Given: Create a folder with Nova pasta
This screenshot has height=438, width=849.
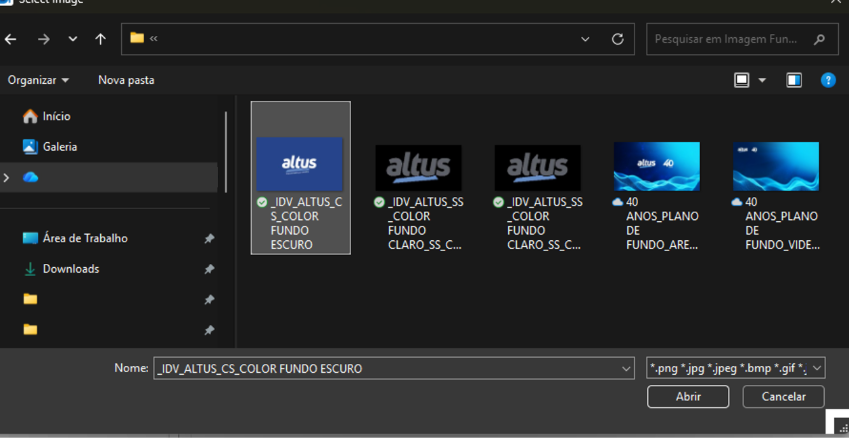Looking at the screenshot, I should 126,80.
